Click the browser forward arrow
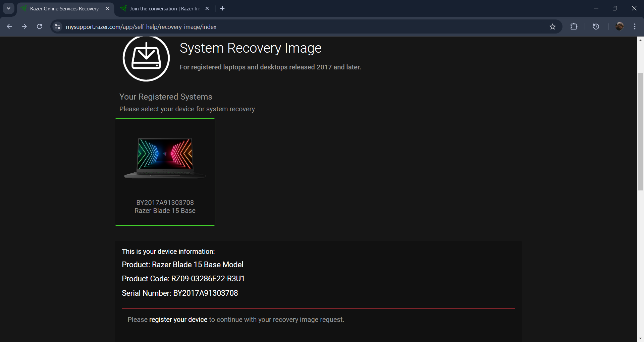The width and height of the screenshot is (644, 342). point(24,26)
